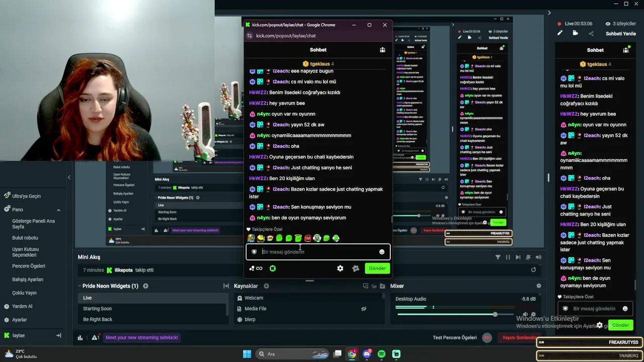The width and height of the screenshot is (644, 362).
Task: Focus the popout chat message input
Action: 318,252
